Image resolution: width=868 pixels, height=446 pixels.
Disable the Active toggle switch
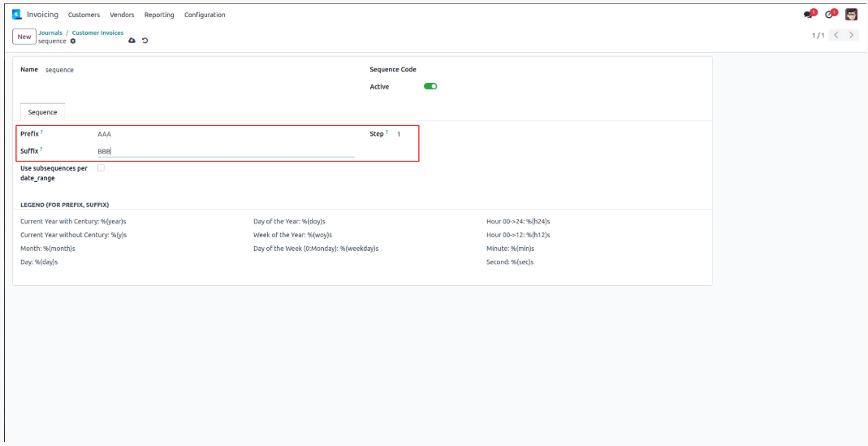(430, 86)
